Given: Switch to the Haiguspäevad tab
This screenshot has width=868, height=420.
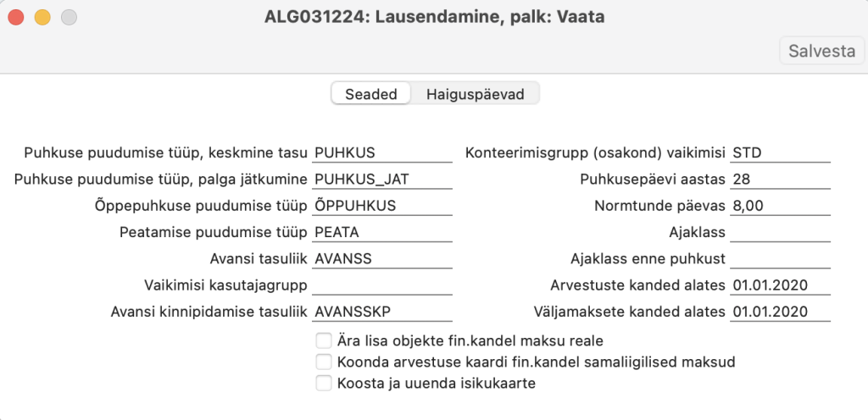Looking at the screenshot, I should (475, 94).
